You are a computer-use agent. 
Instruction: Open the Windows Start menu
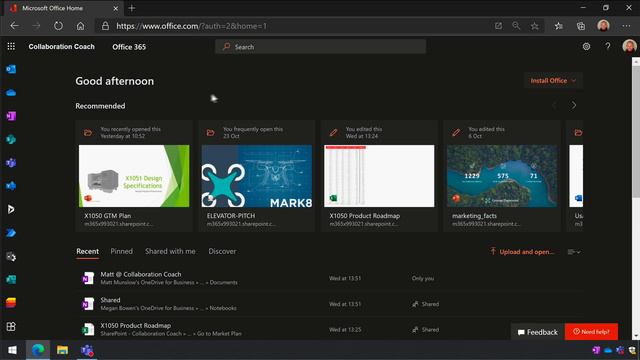(12, 350)
